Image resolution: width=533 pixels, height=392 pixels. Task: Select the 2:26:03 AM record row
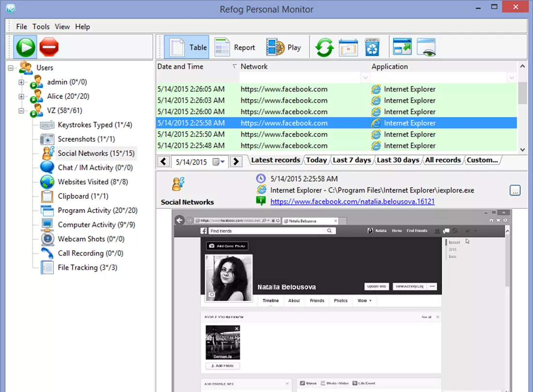[x=337, y=101]
